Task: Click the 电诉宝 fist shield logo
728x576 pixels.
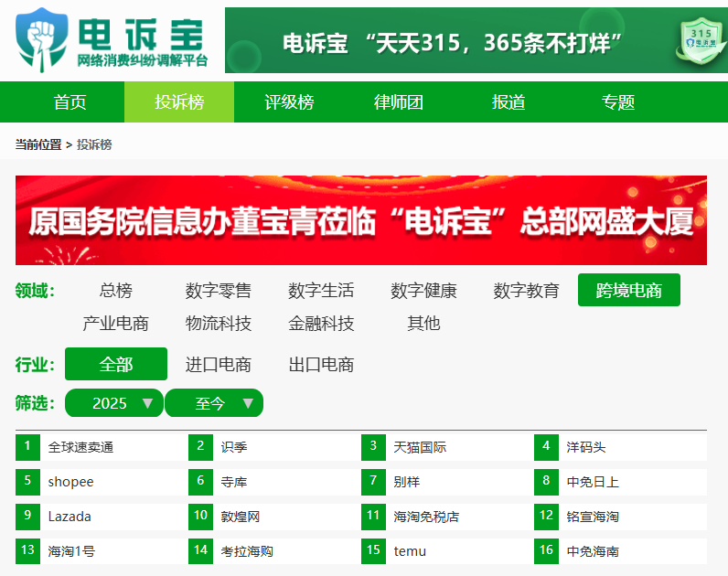Action: (41, 40)
